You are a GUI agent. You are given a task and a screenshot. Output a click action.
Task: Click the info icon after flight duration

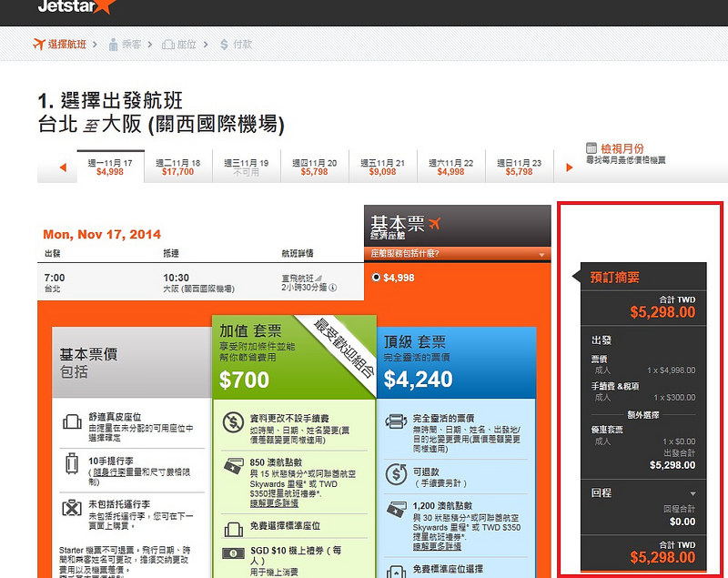333,288
